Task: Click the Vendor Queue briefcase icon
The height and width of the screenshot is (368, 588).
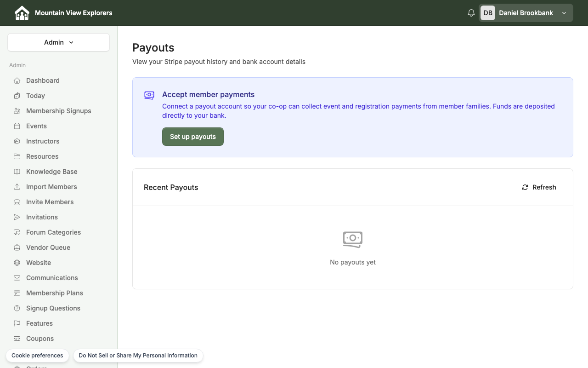Action: click(x=17, y=247)
